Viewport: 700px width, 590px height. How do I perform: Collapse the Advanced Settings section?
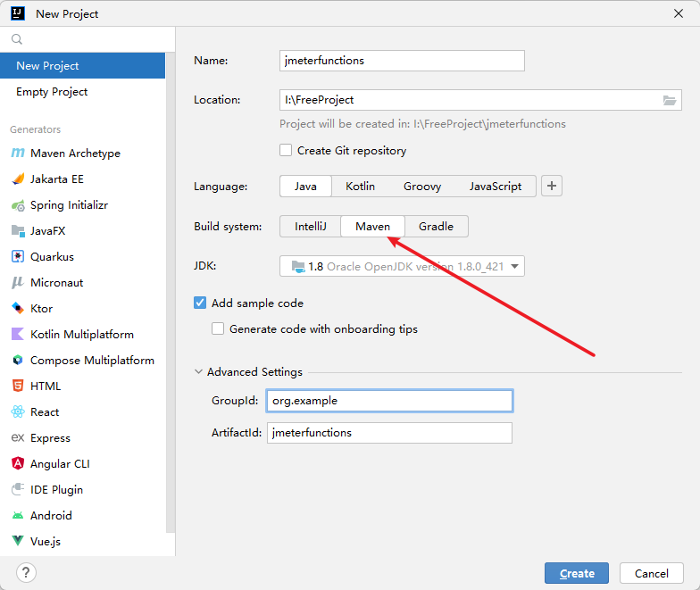(198, 372)
